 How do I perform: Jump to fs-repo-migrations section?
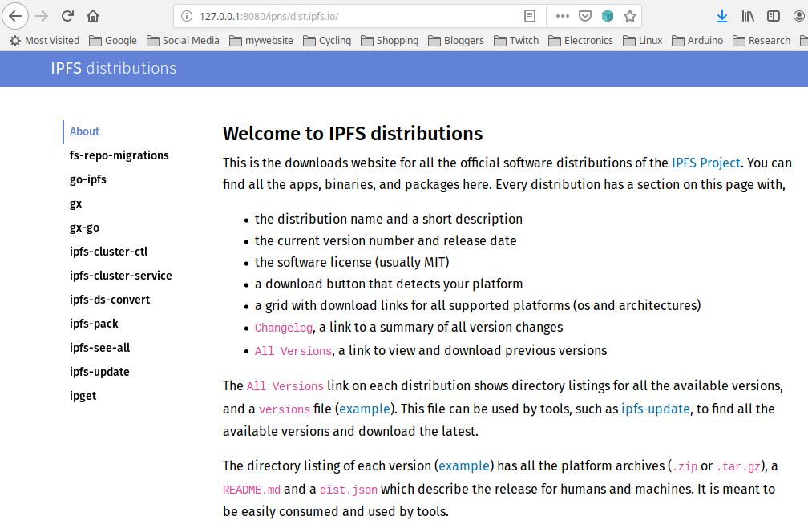[119, 155]
